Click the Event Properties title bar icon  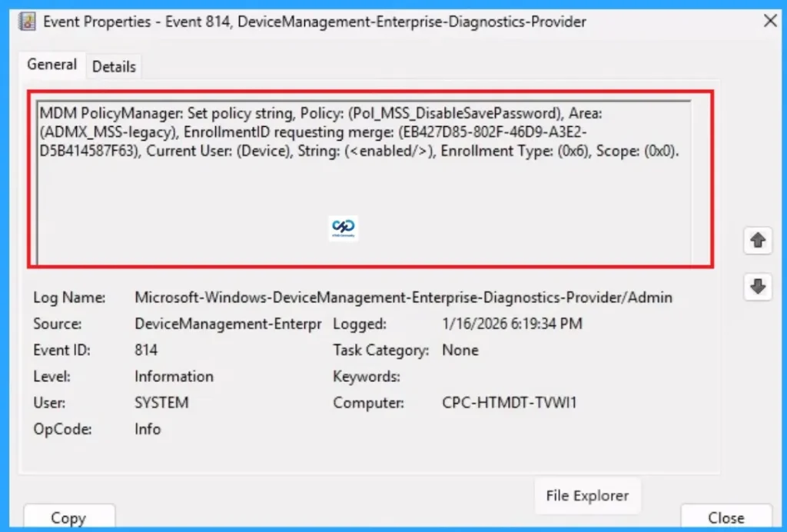click(x=28, y=22)
